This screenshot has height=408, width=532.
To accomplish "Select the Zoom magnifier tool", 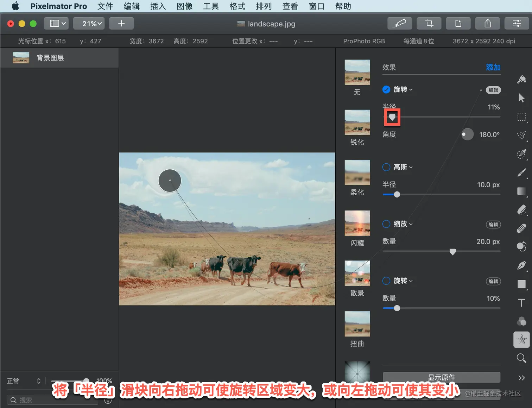I will click(x=521, y=358).
